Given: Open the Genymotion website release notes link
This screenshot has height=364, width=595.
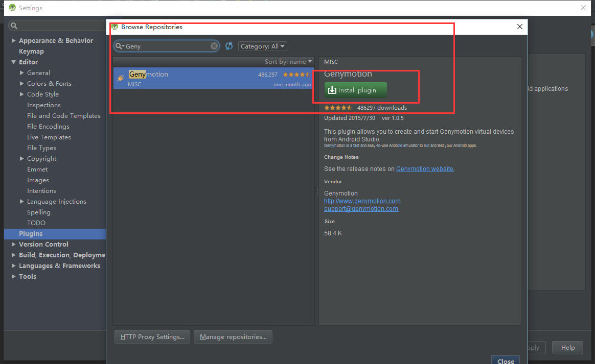Looking at the screenshot, I should tap(425, 169).
